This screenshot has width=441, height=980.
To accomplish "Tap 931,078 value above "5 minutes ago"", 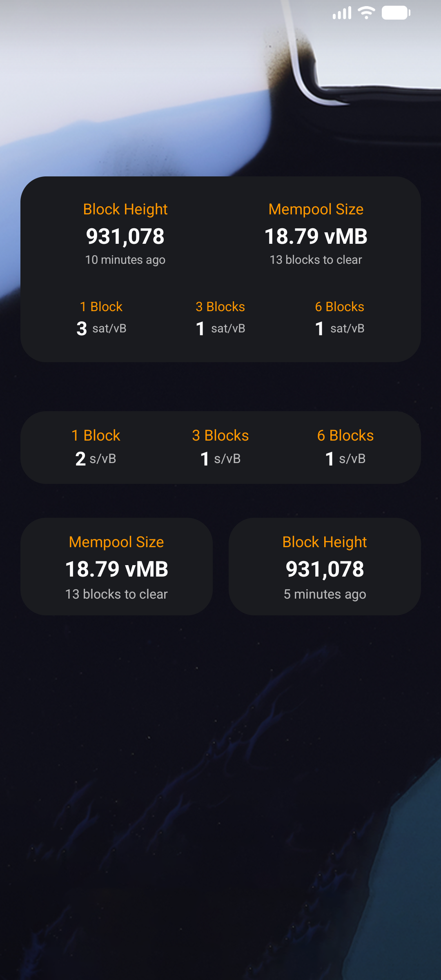I will tap(325, 569).
